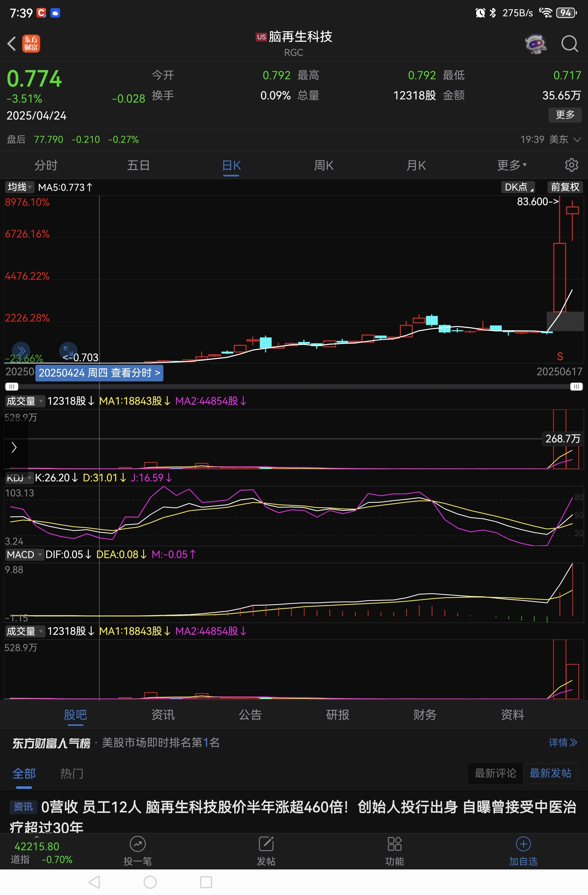Switch to 月K chart tab

416,165
